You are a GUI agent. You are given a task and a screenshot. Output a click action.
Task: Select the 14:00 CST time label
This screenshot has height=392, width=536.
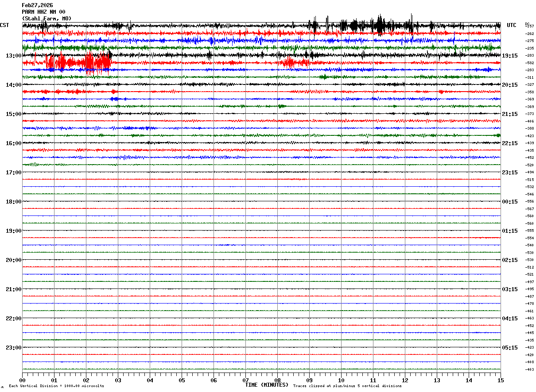pyautogui.click(x=14, y=85)
